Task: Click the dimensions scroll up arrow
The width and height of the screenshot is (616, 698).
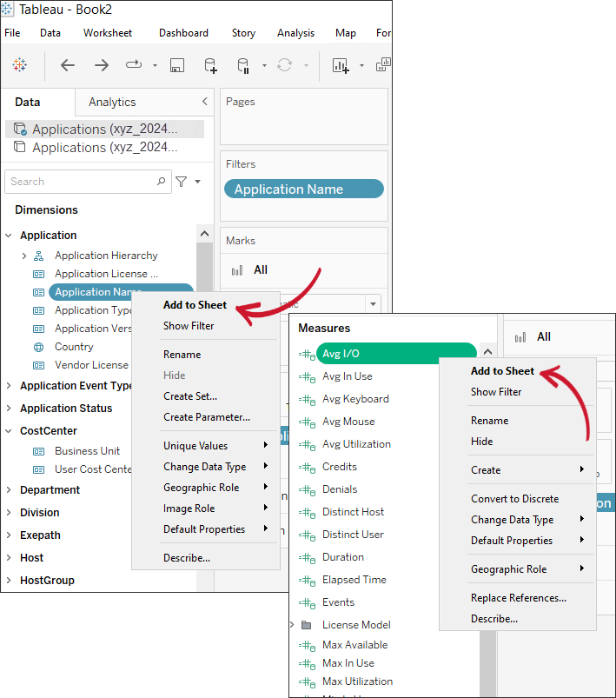Action: coord(205,234)
